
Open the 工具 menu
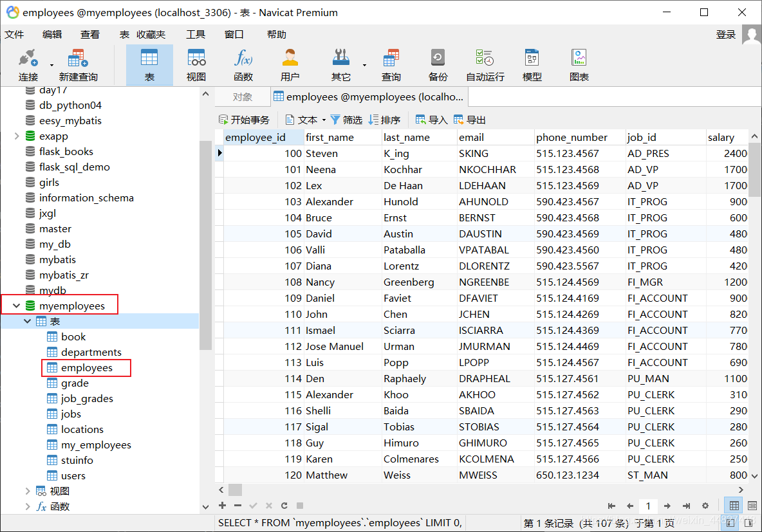pyautogui.click(x=196, y=35)
